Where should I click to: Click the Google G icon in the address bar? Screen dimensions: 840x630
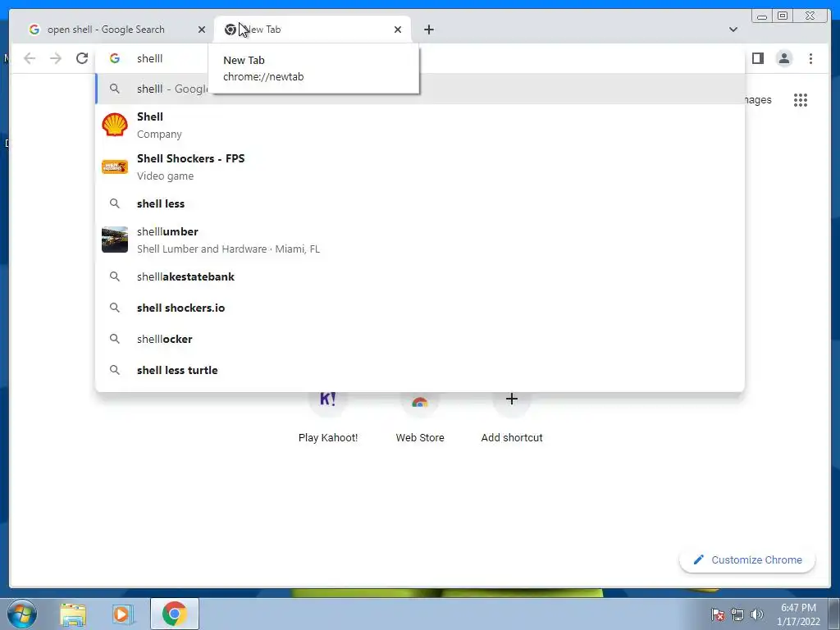[115, 58]
